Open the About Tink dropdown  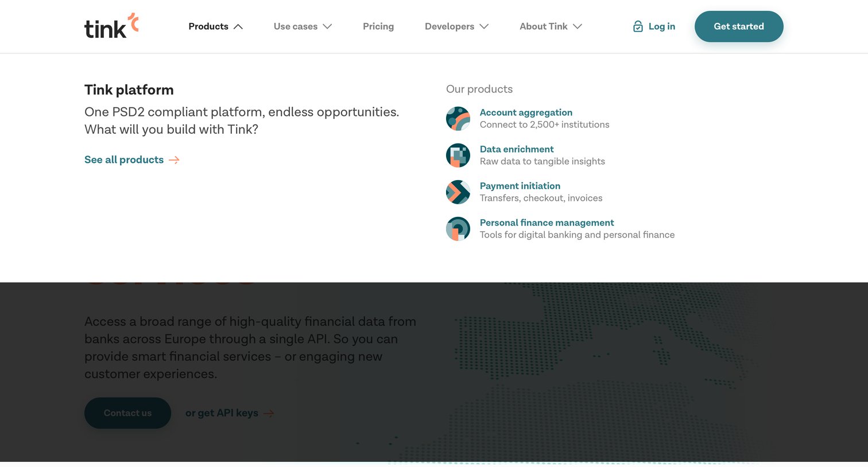tap(551, 26)
